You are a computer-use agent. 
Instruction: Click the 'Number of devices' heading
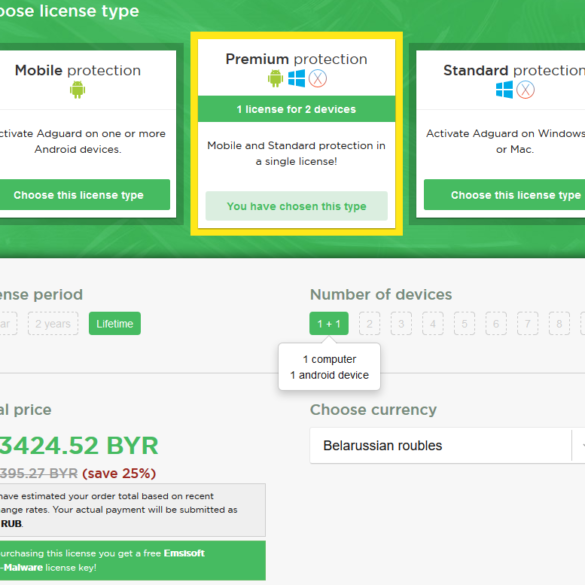coord(381,294)
